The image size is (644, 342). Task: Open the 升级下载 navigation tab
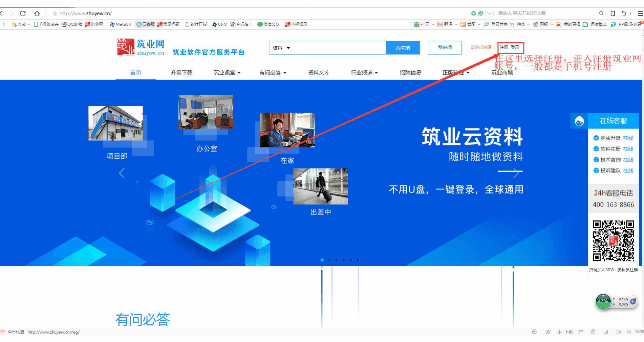[181, 73]
